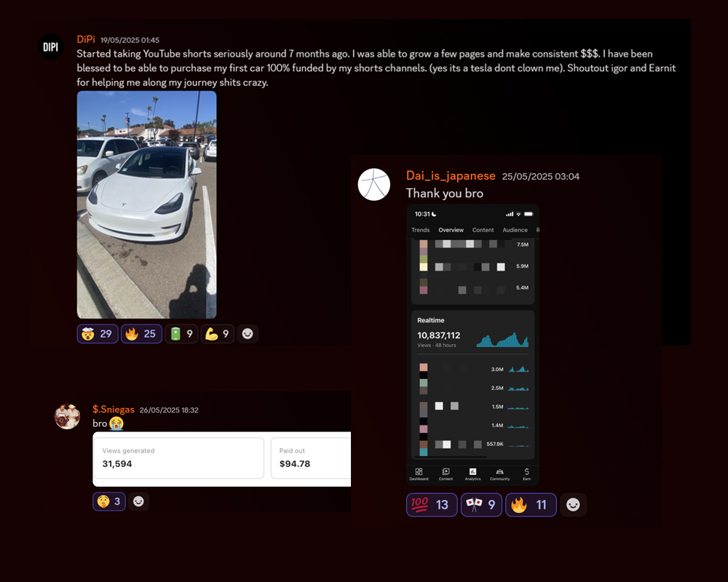This screenshot has width=728, height=582.
Task: Toggle the battery reaction with 9 votes
Action: (x=181, y=334)
